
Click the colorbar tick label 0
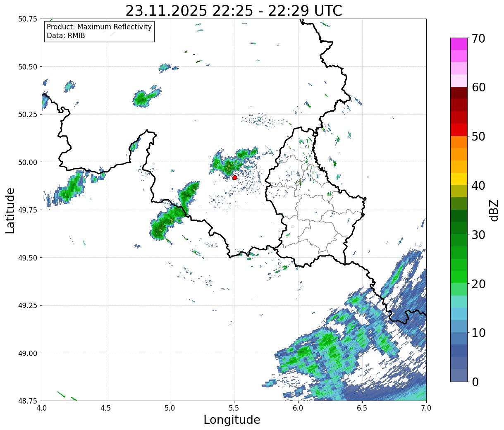(x=475, y=382)
